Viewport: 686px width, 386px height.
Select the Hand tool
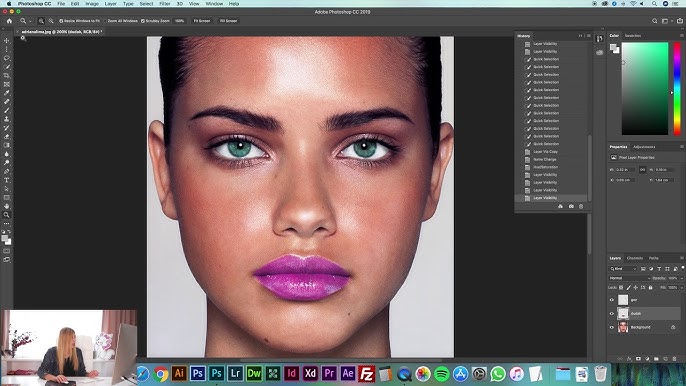(7, 206)
